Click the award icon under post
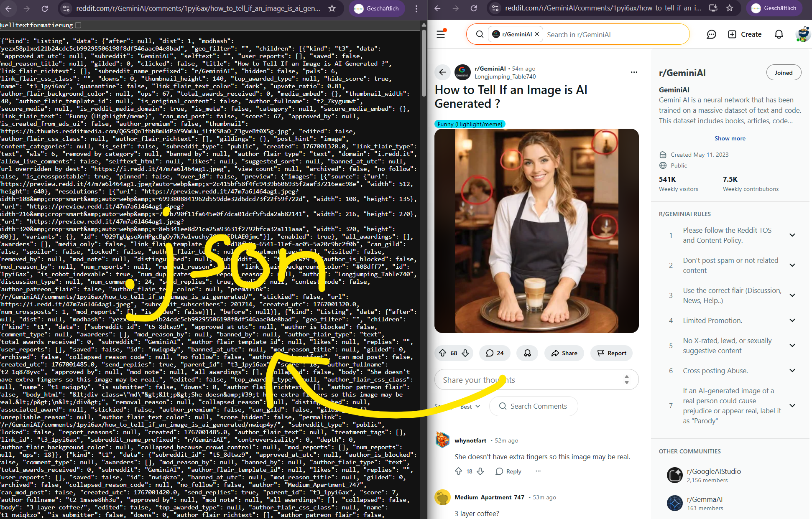Screen dimensions: 812x519 tap(527, 353)
